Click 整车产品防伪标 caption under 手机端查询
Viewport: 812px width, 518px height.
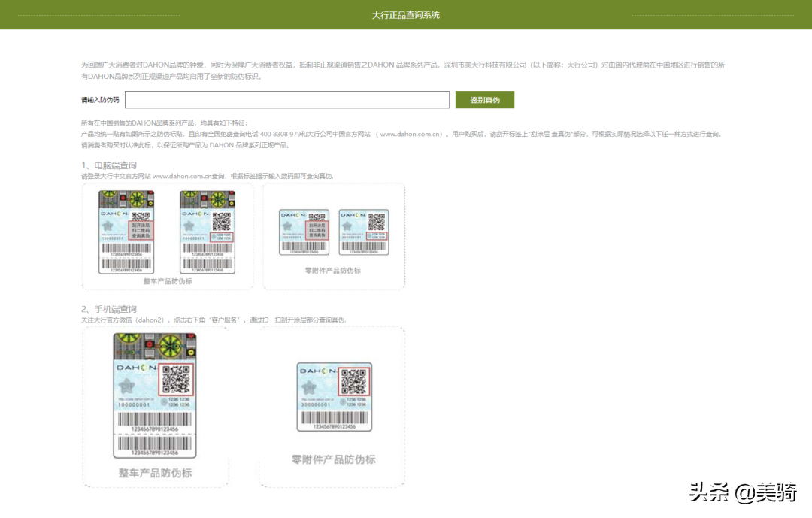coord(156,473)
